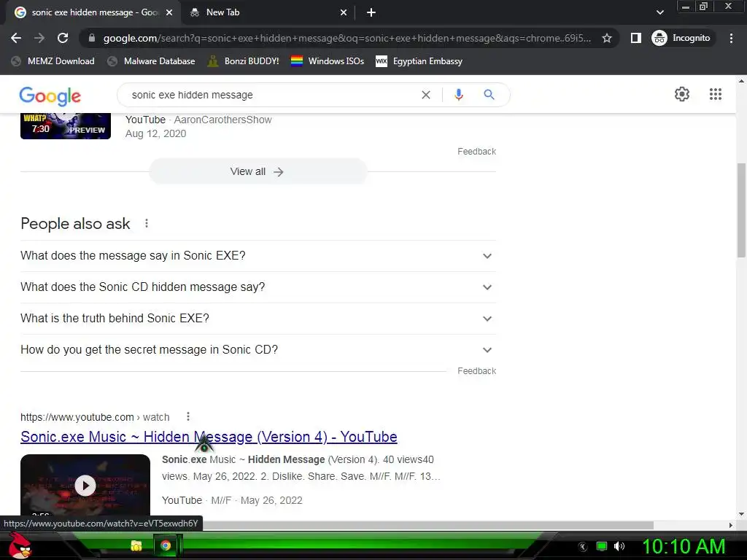747x560 pixels.
Task: Bookmark this page with the star icon
Action: (606, 38)
